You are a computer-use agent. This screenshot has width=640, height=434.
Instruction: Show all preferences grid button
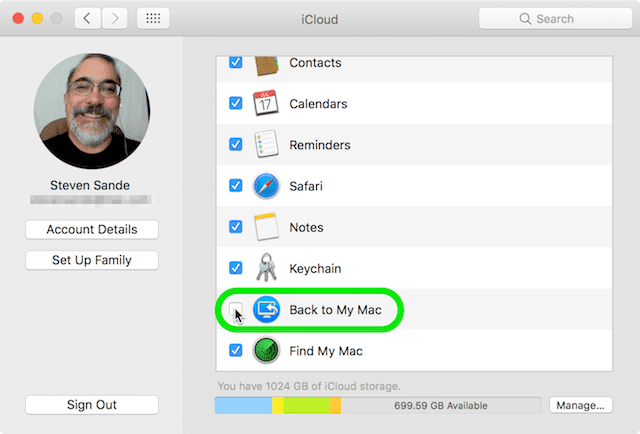pos(151,19)
